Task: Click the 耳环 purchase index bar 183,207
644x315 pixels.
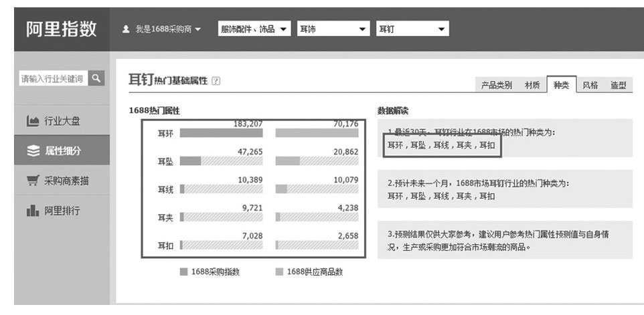Action: click(222, 133)
